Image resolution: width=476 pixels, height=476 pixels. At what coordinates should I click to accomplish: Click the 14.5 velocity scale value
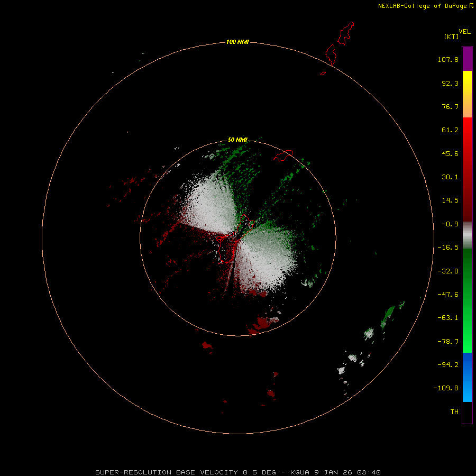point(450,200)
